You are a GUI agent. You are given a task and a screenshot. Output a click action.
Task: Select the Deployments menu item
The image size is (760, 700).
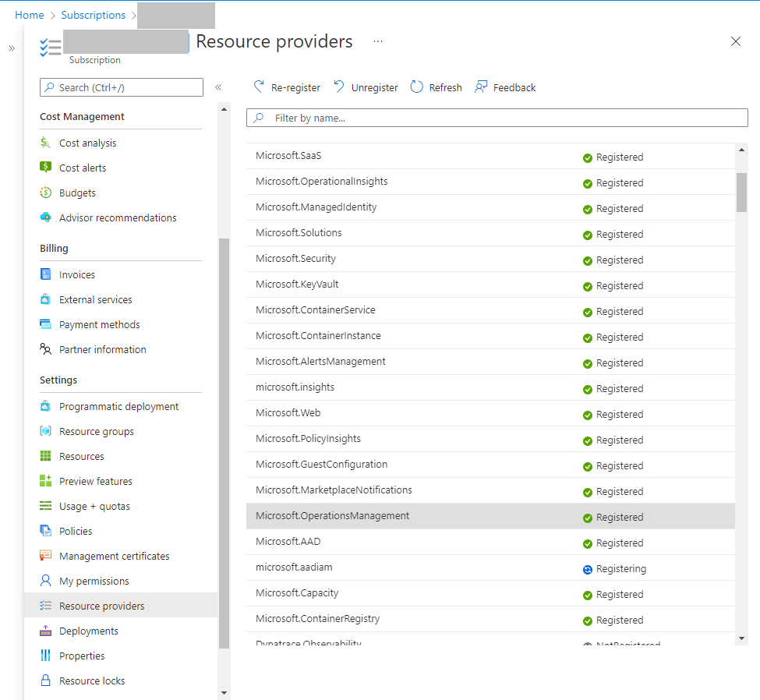click(88, 631)
